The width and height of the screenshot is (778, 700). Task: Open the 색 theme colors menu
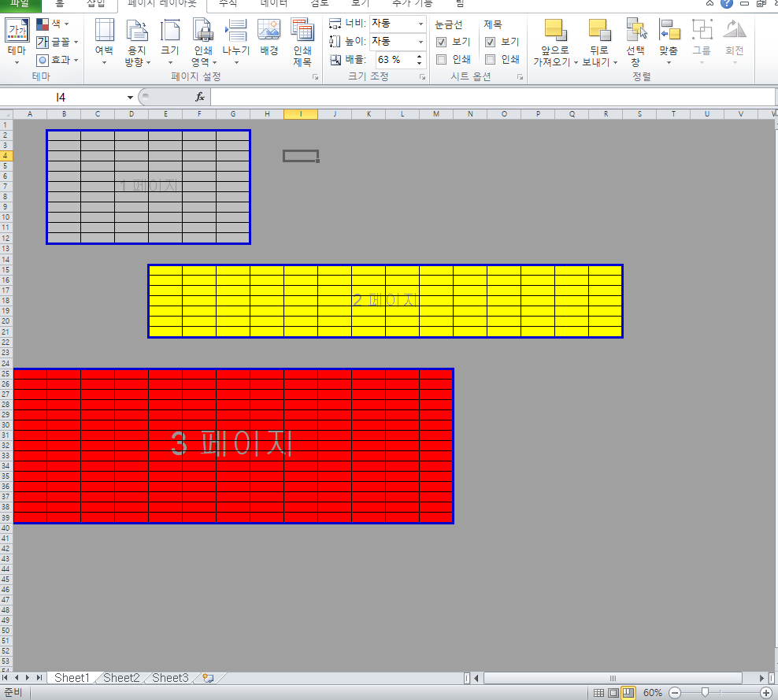point(53,24)
